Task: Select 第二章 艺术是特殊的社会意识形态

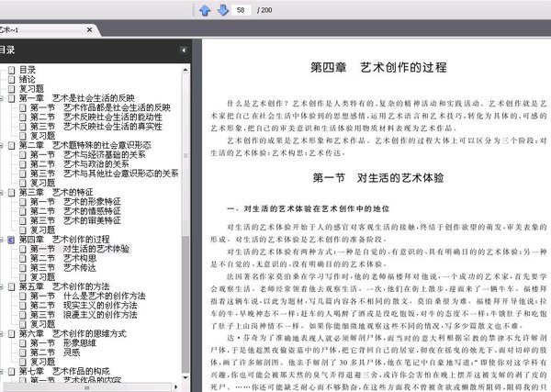Action: 85,145
